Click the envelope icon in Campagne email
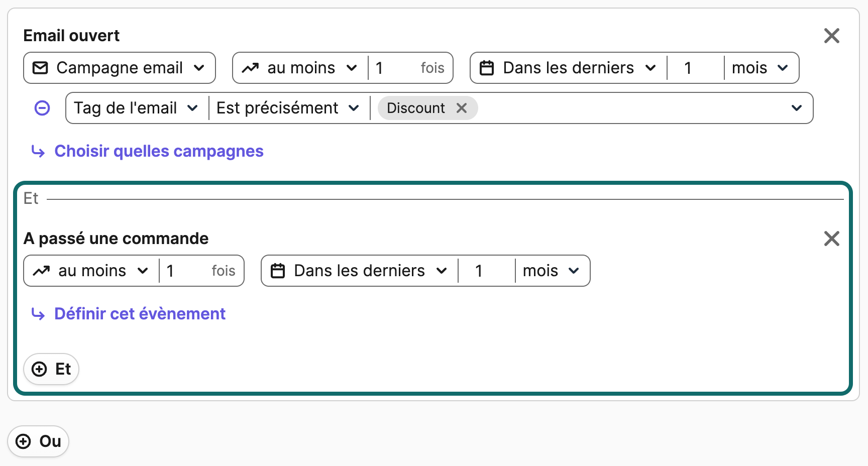This screenshot has width=868, height=466. (x=40, y=68)
